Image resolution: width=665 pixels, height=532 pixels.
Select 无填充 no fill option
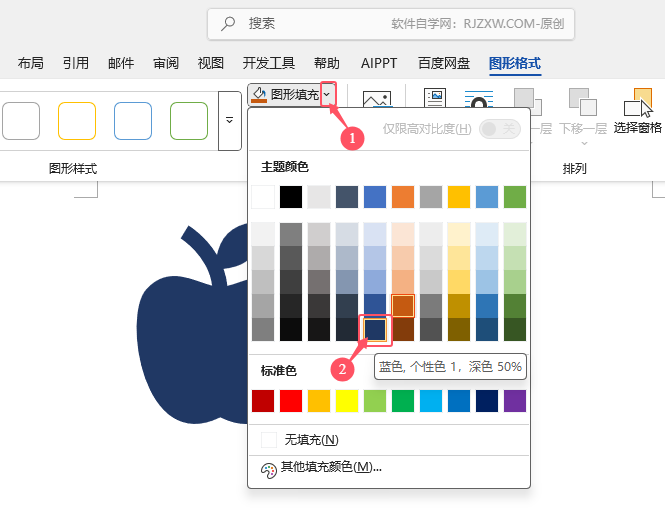point(389,440)
